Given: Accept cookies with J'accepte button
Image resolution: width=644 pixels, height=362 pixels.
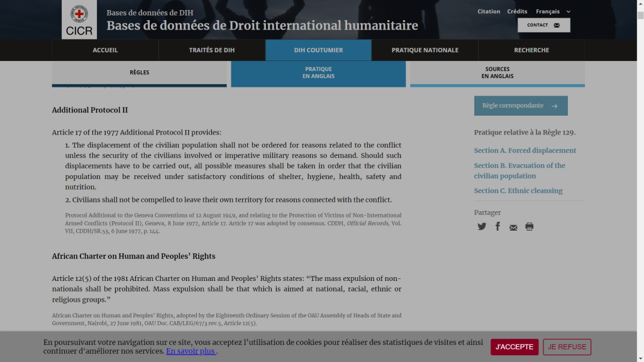Looking at the screenshot, I should pos(514,347).
